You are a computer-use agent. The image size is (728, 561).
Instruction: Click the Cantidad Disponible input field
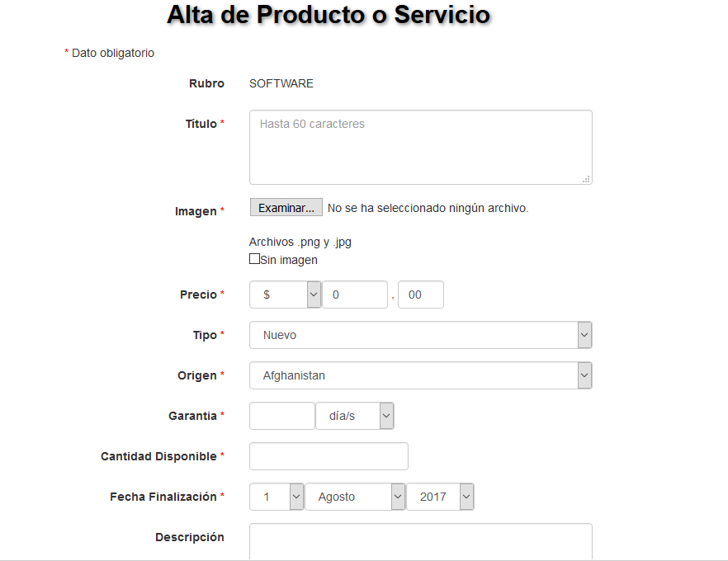click(329, 455)
